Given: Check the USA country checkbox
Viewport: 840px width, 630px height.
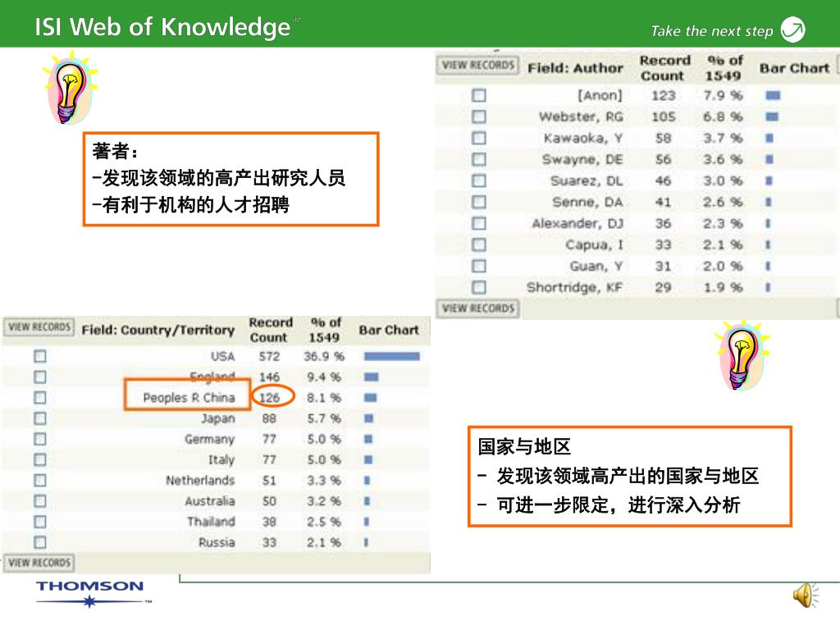Looking at the screenshot, I should (40, 356).
